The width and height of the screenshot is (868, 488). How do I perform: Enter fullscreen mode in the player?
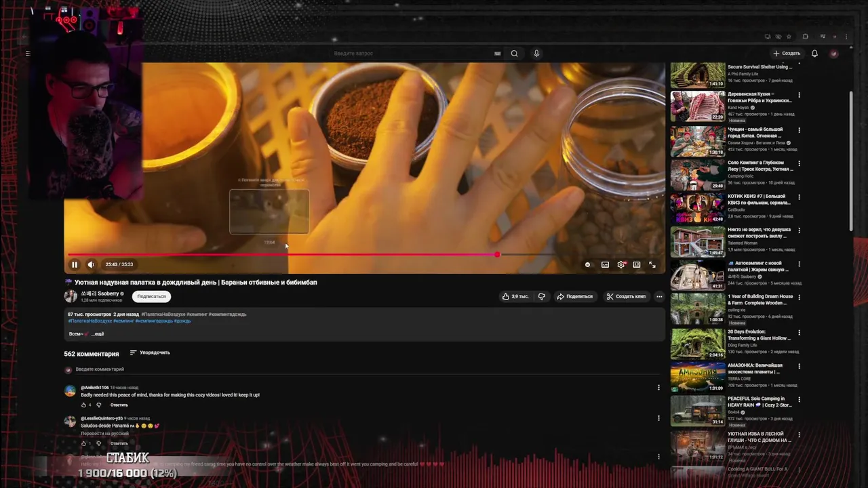pos(652,265)
